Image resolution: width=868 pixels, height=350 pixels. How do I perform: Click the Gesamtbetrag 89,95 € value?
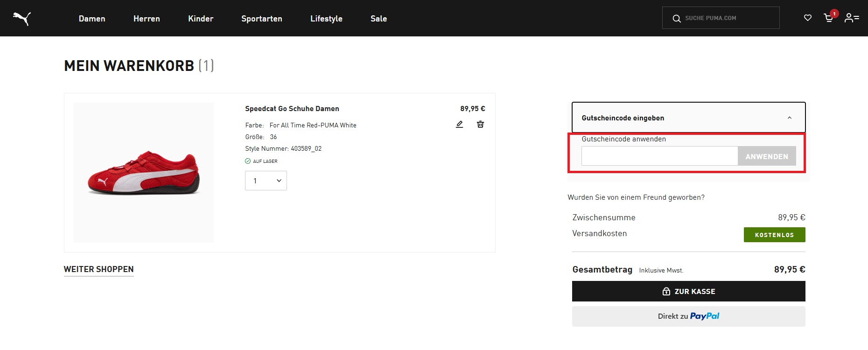pyautogui.click(x=790, y=269)
